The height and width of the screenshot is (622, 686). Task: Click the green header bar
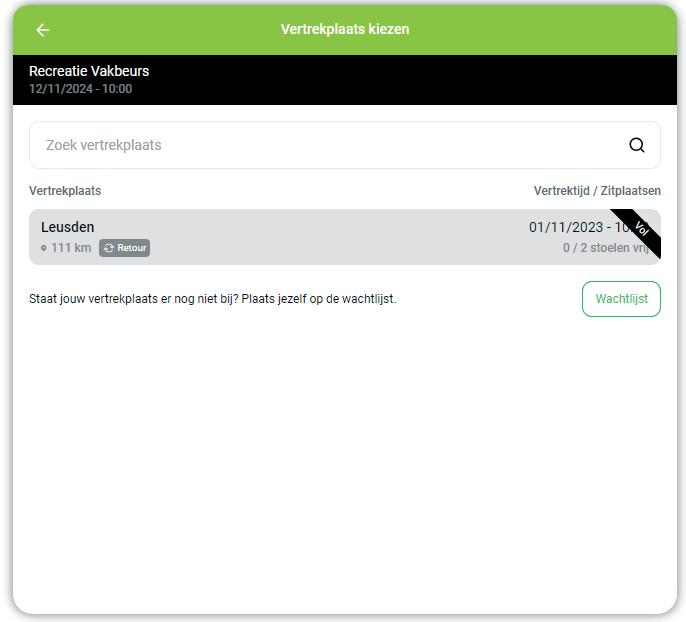(x=345, y=30)
